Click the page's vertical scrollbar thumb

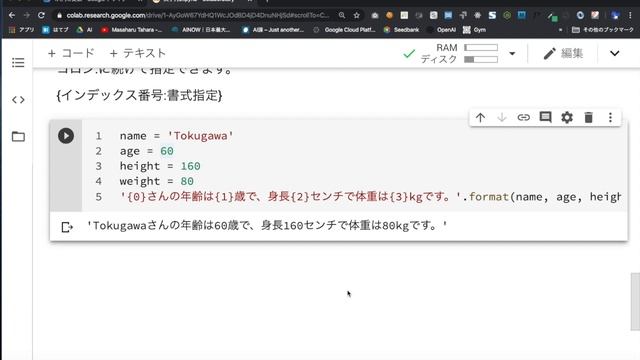[x=635, y=301]
